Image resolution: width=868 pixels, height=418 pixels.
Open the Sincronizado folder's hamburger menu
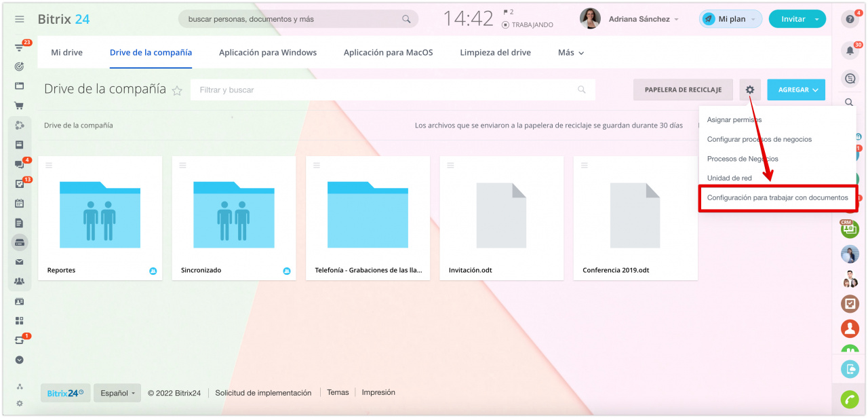(x=182, y=165)
